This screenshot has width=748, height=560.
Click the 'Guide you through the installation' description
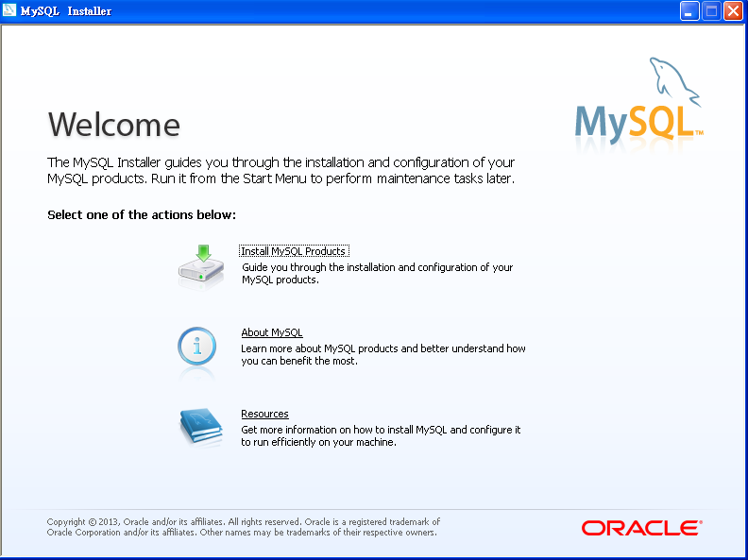coord(377,273)
